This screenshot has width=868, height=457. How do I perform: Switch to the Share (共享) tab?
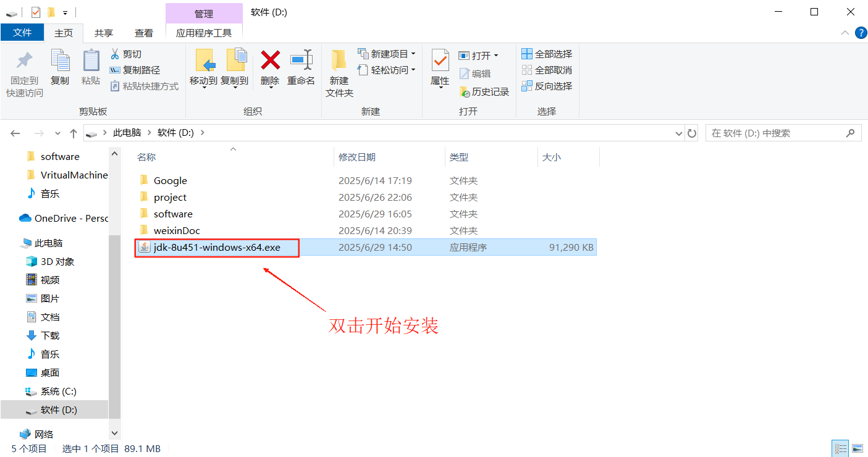[x=104, y=33]
